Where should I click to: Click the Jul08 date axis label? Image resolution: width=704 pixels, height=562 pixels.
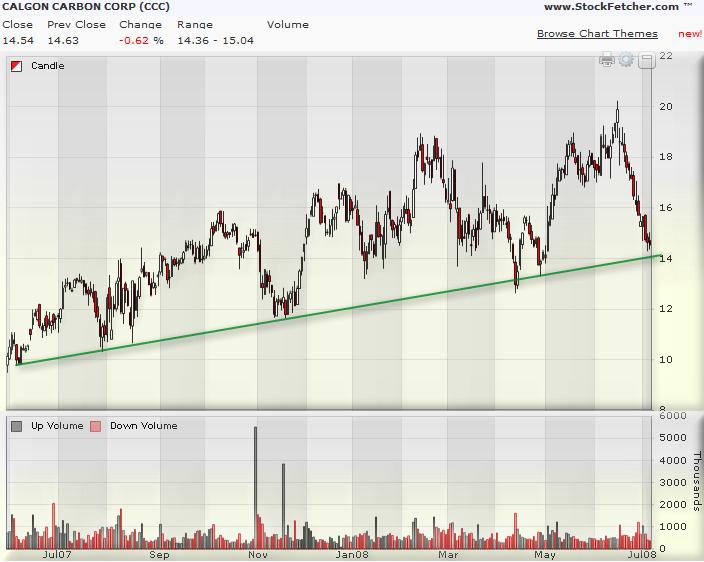coord(642,555)
